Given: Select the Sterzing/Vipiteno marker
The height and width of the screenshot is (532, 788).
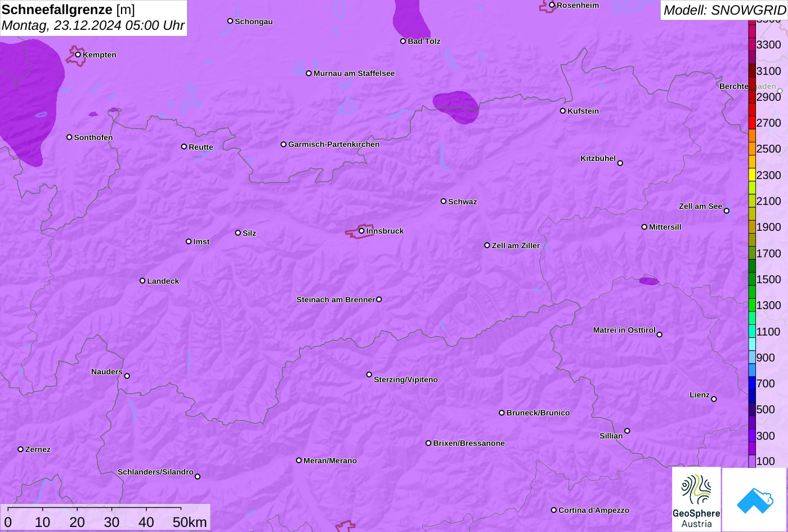Looking at the screenshot, I should 369,374.
